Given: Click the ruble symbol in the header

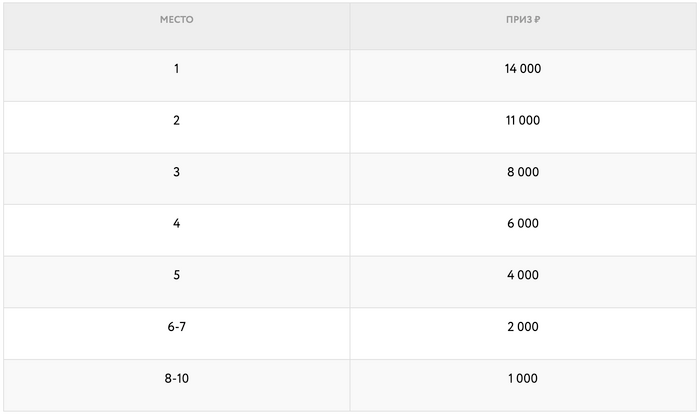Looking at the screenshot, I should tap(537, 20).
